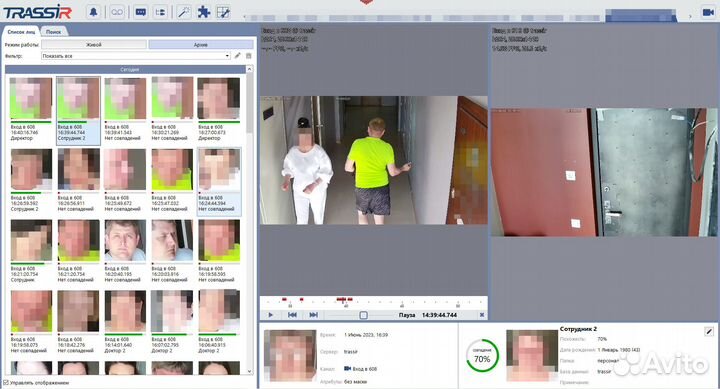Viewport: 720px width, 389px height.
Task: Open the object tree icon in toolbar
Action: pyautogui.click(x=160, y=12)
